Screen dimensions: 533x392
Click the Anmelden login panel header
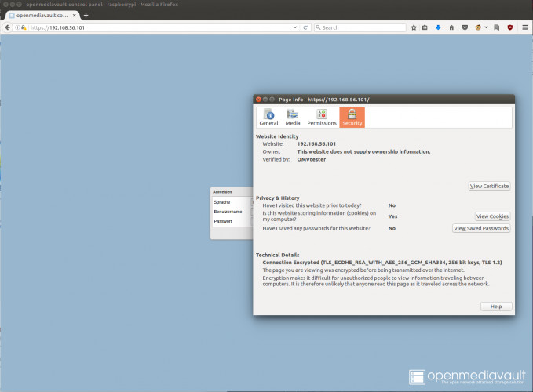232,192
